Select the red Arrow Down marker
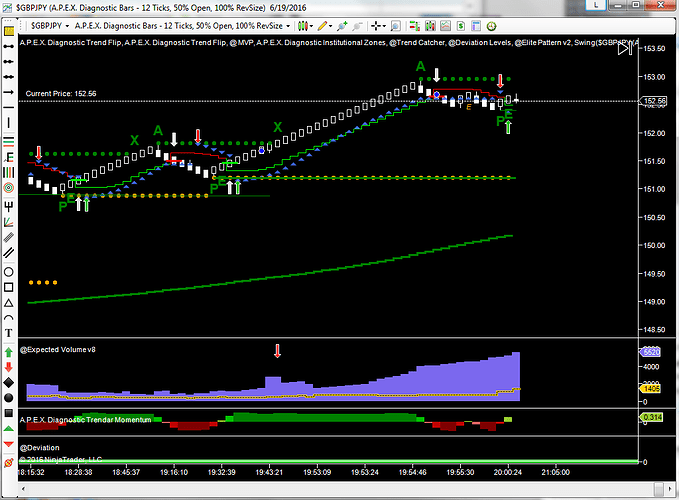 (x=8, y=368)
